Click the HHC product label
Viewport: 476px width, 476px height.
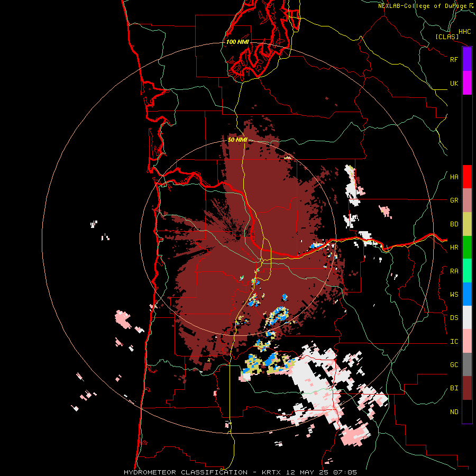pyautogui.click(x=464, y=32)
